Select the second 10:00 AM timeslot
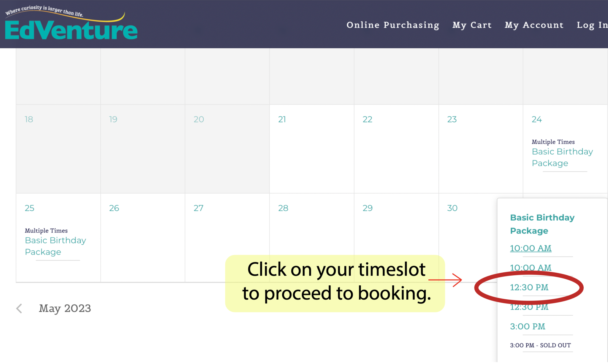 pos(531,267)
